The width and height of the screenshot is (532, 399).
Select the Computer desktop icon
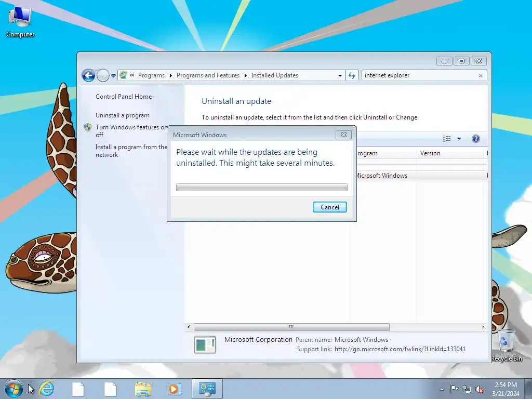20,22
